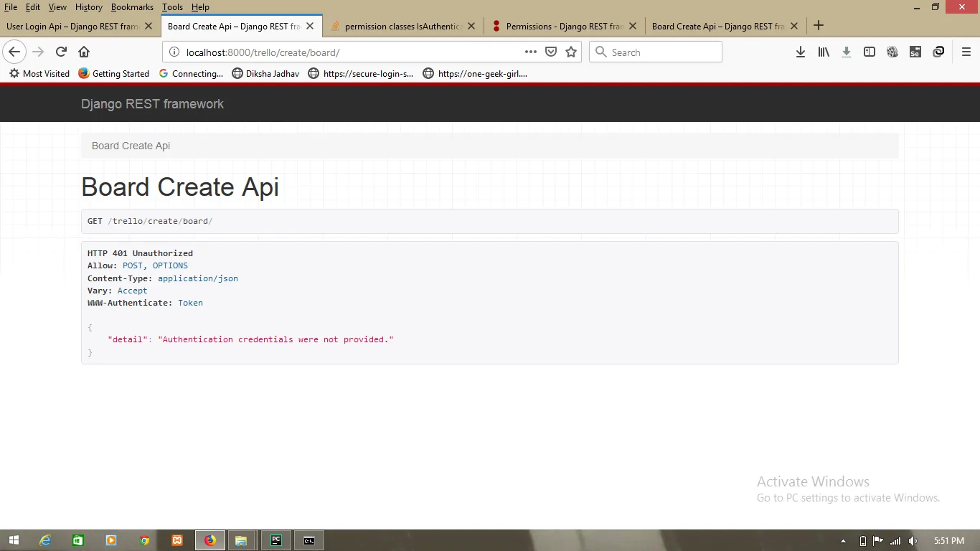Open network signal status in tray
This screenshot has height=551, width=980.
click(895, 540)
